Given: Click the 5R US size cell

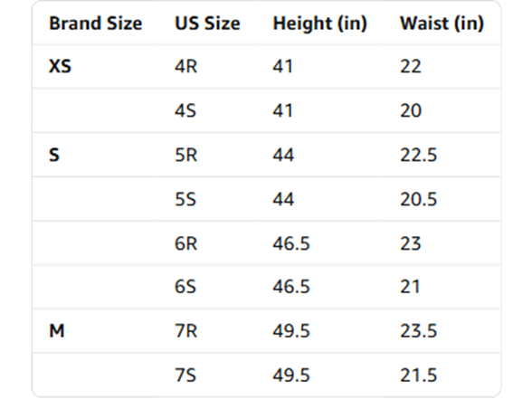Looking at the screenshot, I should [186, 155].
